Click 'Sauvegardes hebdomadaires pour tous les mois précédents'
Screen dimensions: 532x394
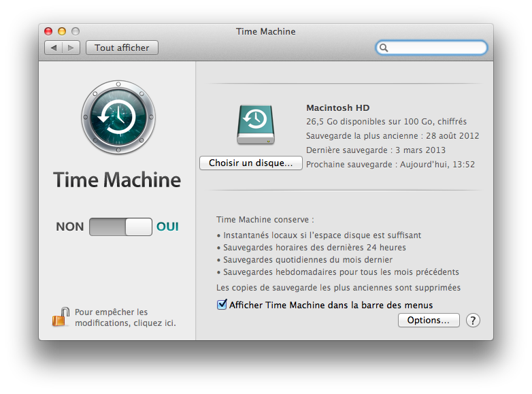[341, 272]
